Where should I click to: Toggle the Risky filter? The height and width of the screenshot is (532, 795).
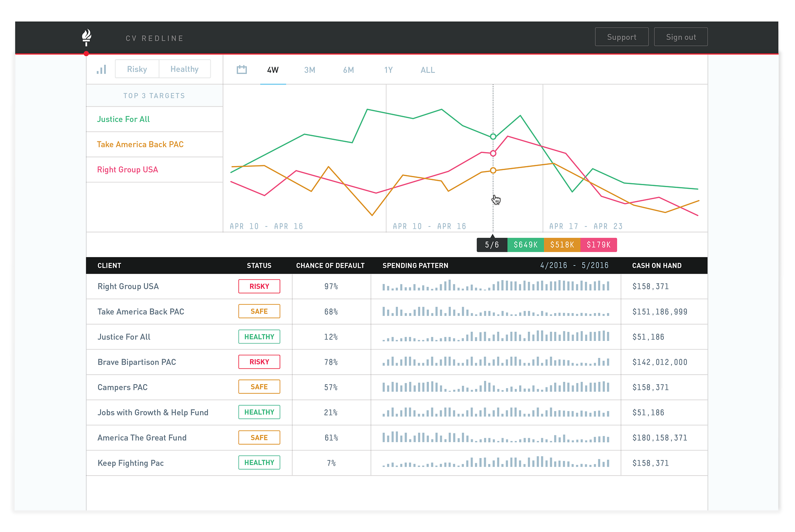(x=137, y=69)
